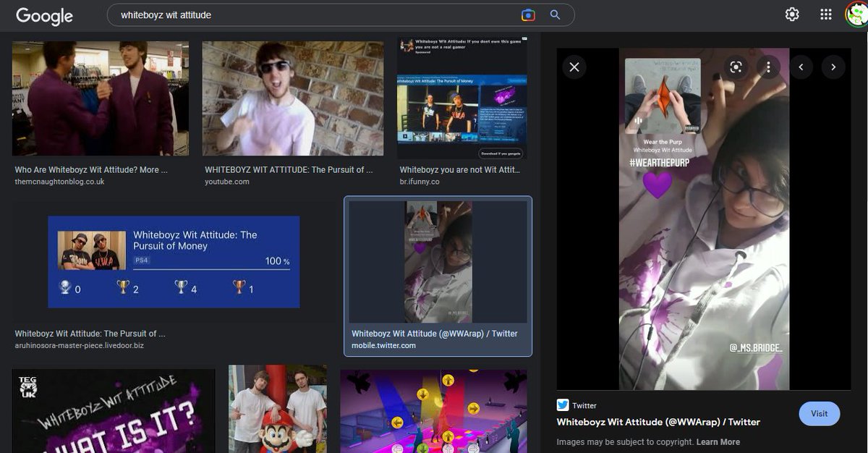The image size is (868, 453).
Task: Open the purple TEG UK What Is It thumbnail
Action: click(113, 412)
